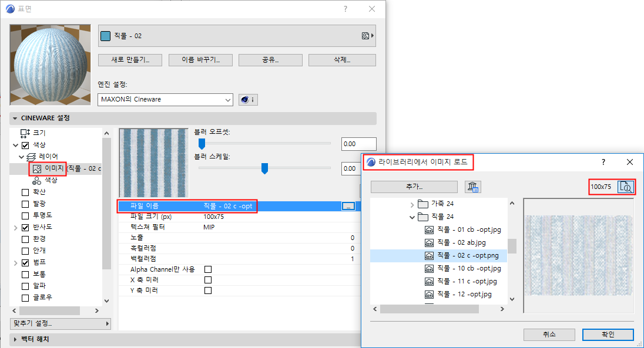Viewport: 644px width, 348px height.
Task: Open the 엔진 설정 MAXON Cineware dropdown
Action: point(165,100)
